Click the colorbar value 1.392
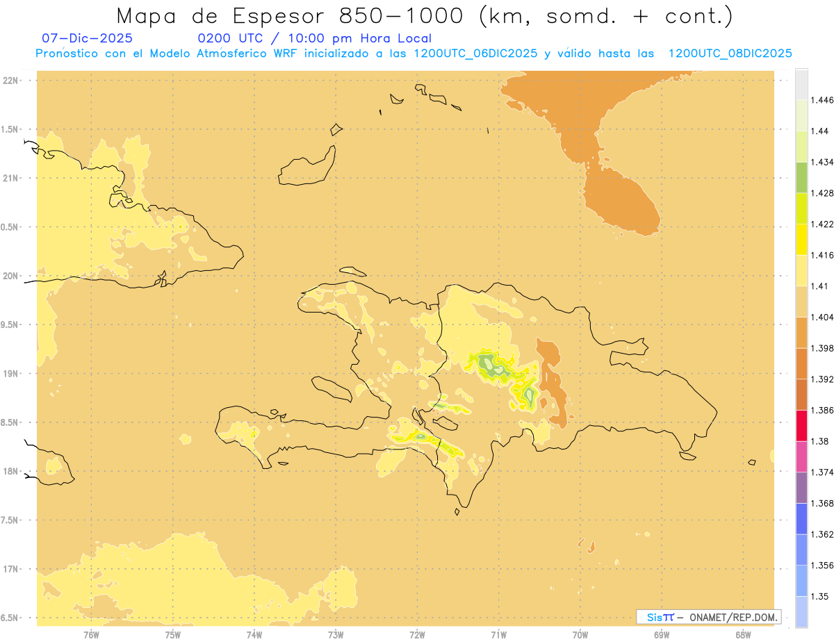Screen dimensions: 834x644 [823, 379]
